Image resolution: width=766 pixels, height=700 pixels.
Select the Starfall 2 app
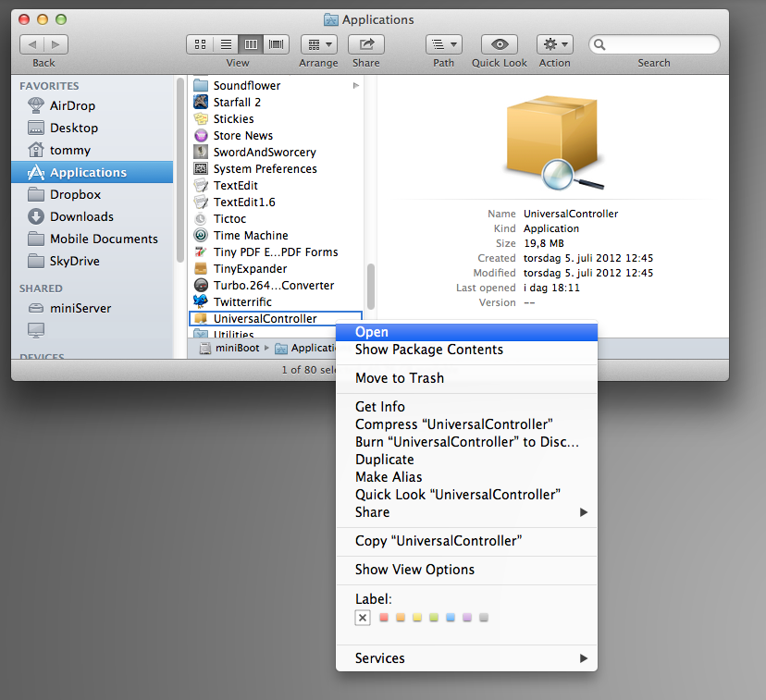coord(277,102)
